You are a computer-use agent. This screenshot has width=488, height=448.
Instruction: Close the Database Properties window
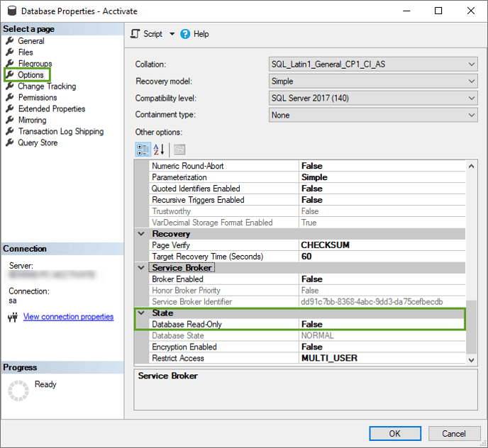click(x=471, y=11)
